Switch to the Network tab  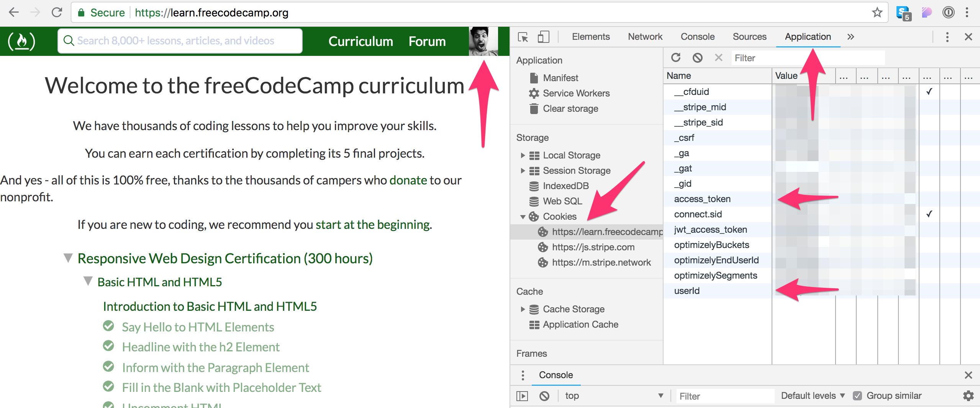click(645, 37)
